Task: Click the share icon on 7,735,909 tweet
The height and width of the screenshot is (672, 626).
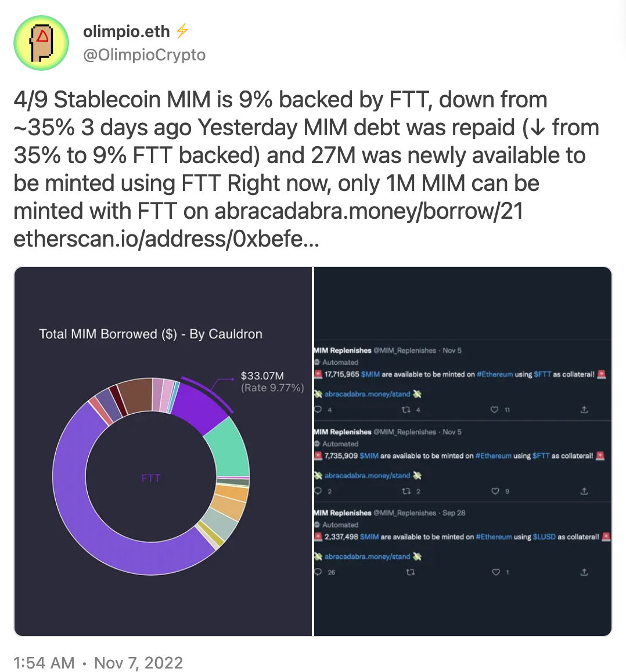Action: click(x=584, y=491)
